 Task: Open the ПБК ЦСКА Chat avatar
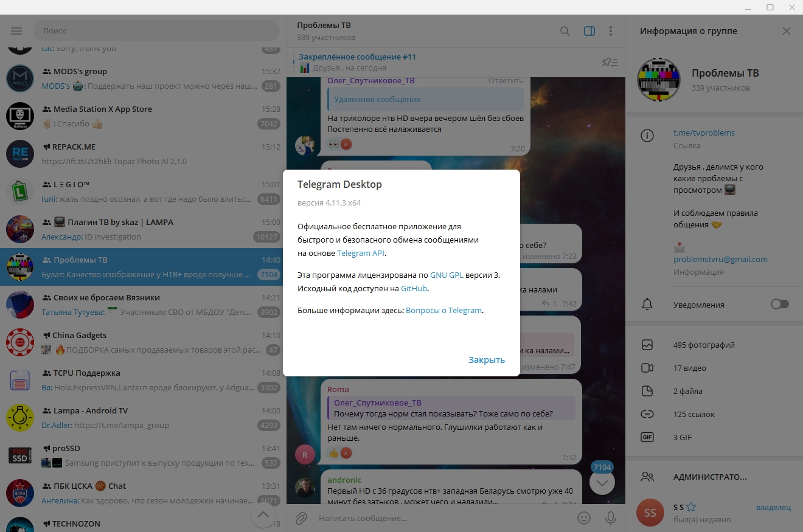pyautogui.click(x=20, y=494)
